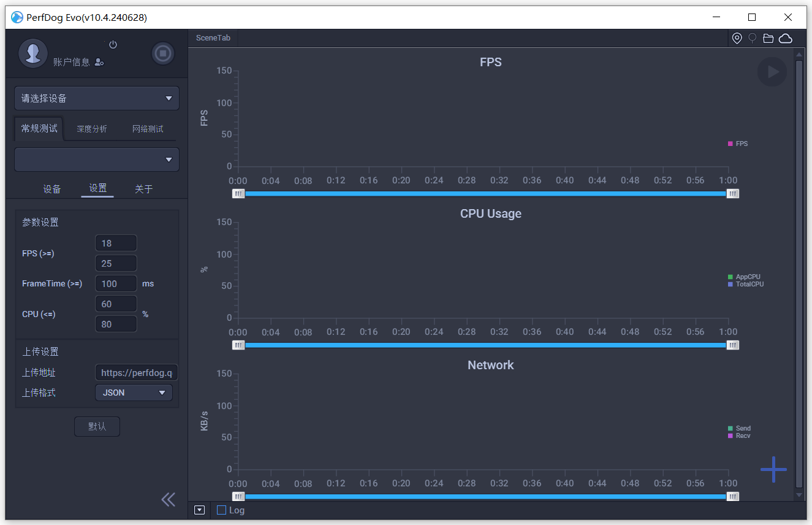Add a new chart with the blue plus icon
The image size is (812, 525).
773,469
